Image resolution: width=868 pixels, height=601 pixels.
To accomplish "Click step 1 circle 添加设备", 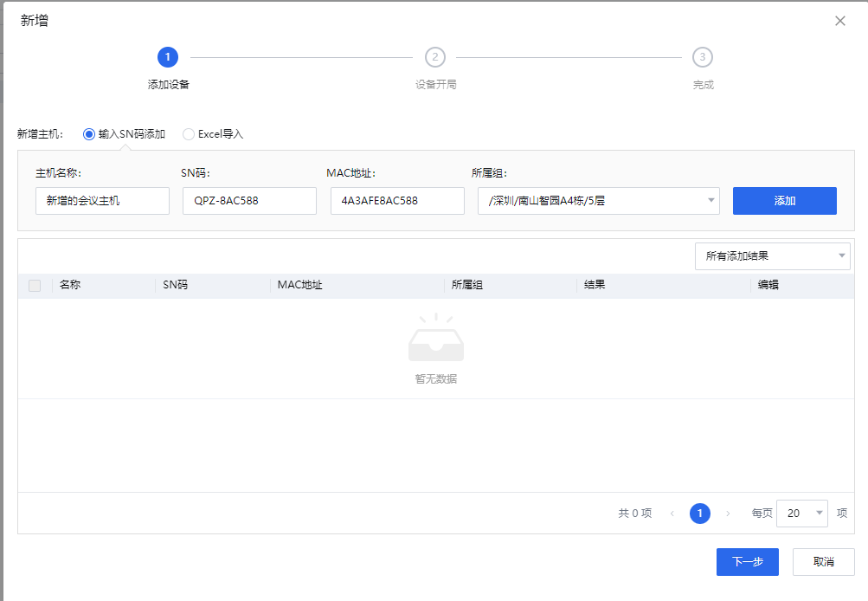I will [x=168, y=57].
